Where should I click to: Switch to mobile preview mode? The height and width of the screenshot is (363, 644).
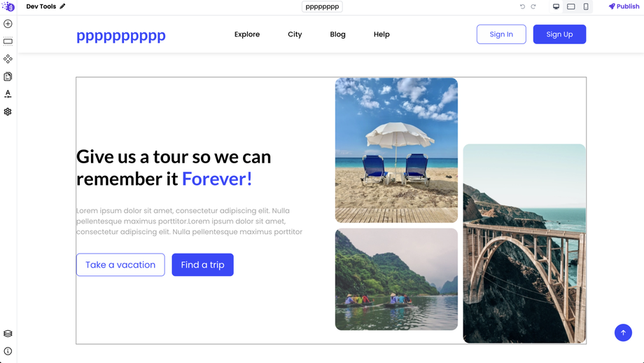pos(586,6)
